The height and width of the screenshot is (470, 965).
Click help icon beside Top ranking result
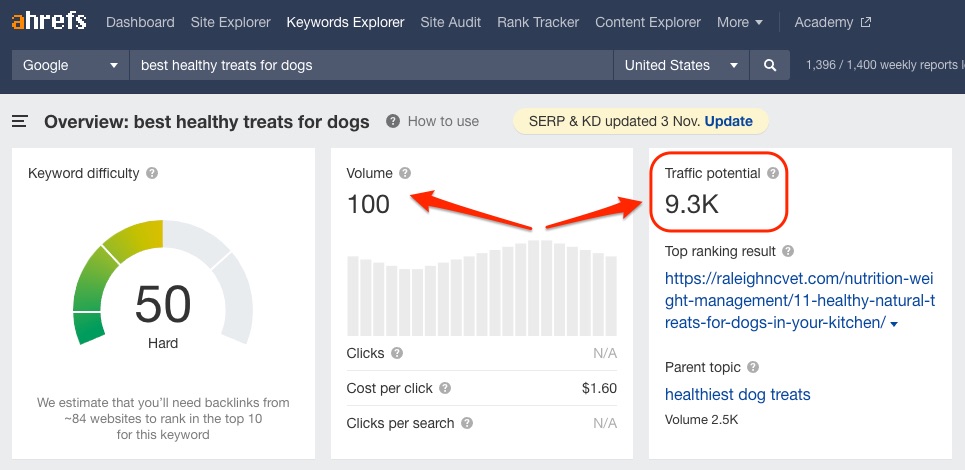788,251
